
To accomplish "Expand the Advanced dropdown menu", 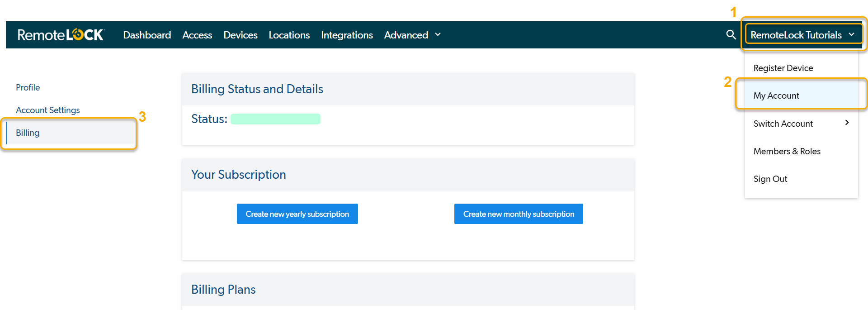I will click(412, 35).
